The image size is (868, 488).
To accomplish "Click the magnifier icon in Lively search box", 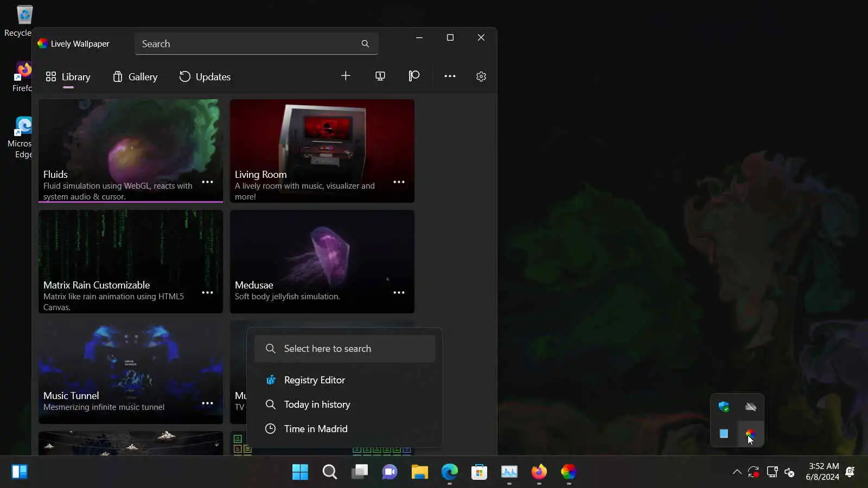I will (365, 44).
